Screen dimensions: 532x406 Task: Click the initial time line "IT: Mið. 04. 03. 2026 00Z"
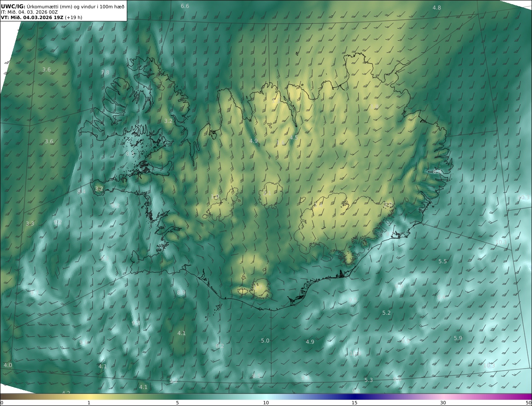[30, 12]
